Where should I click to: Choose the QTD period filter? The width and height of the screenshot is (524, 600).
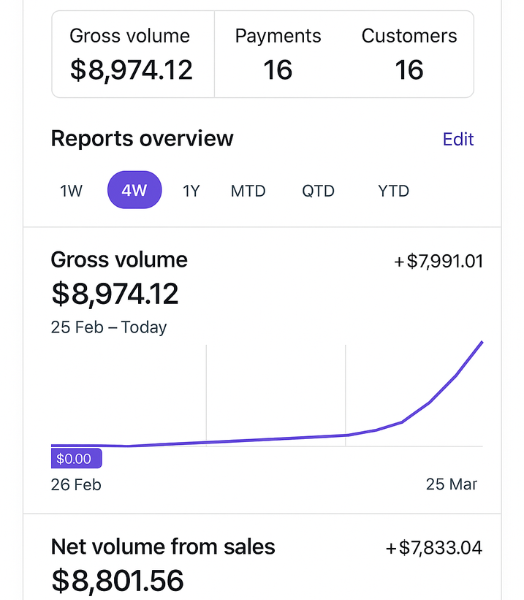click(x=318, y=191)
